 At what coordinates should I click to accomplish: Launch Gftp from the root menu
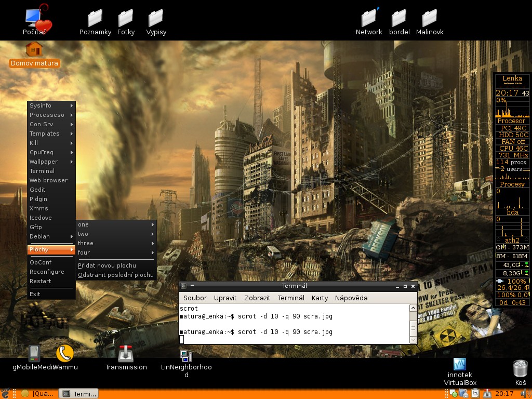click(x=51, y=227)
